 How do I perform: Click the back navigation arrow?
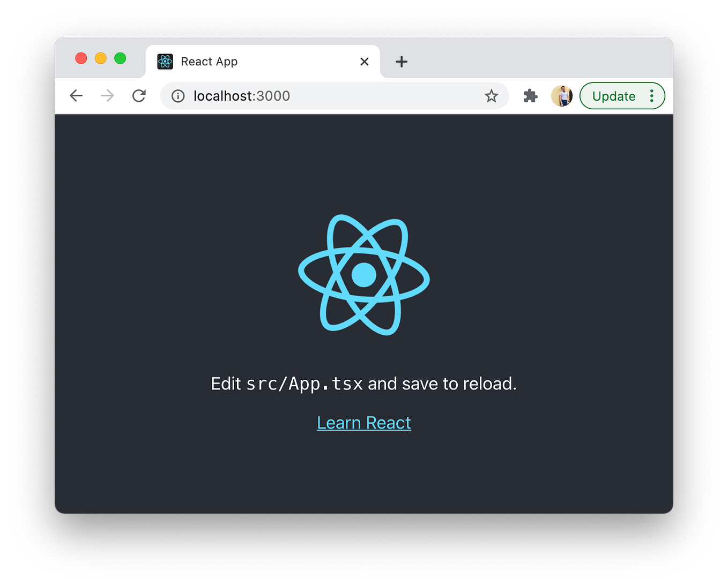point(76,96)
